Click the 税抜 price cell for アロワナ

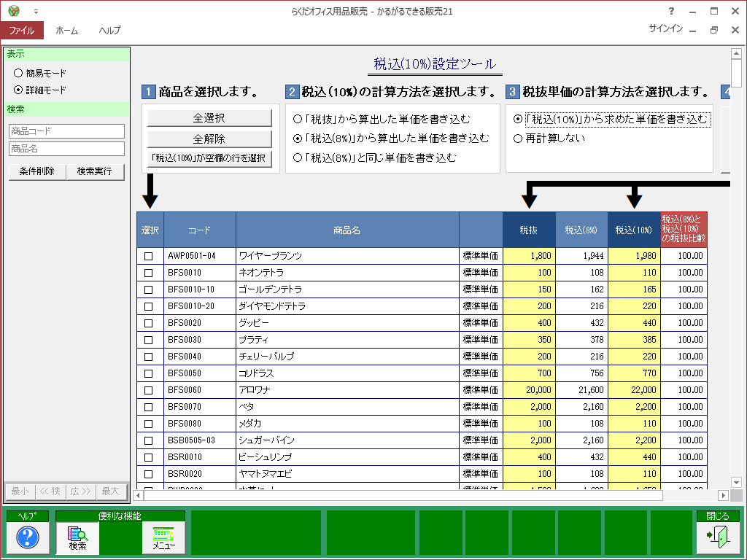point(529,390)
